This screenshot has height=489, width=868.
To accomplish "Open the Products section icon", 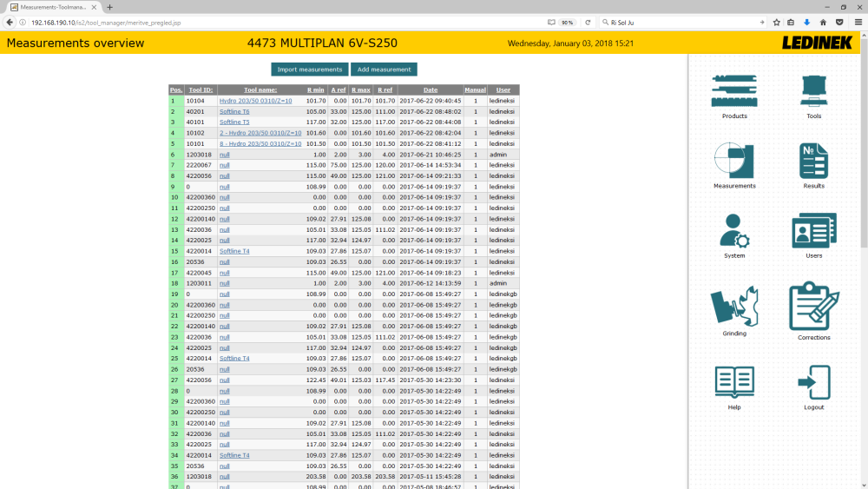I will click(734, 91).
